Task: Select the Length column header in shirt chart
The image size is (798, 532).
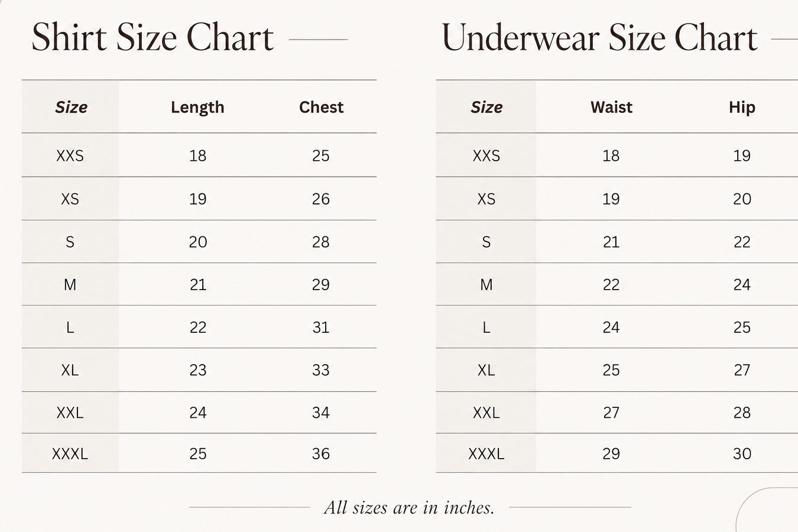Action: (x=197, y=107)
